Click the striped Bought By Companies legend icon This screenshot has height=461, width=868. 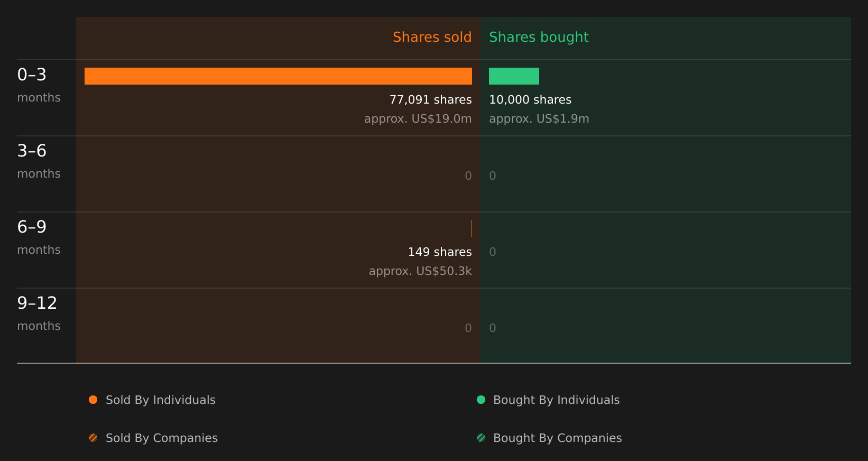(481, 438)
